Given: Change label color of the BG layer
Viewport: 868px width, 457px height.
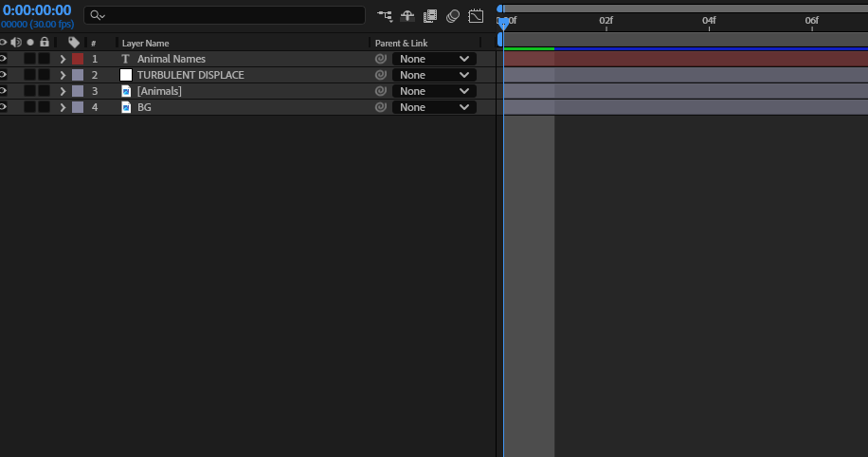Looking at the screenshot, I should pos(78,107).
